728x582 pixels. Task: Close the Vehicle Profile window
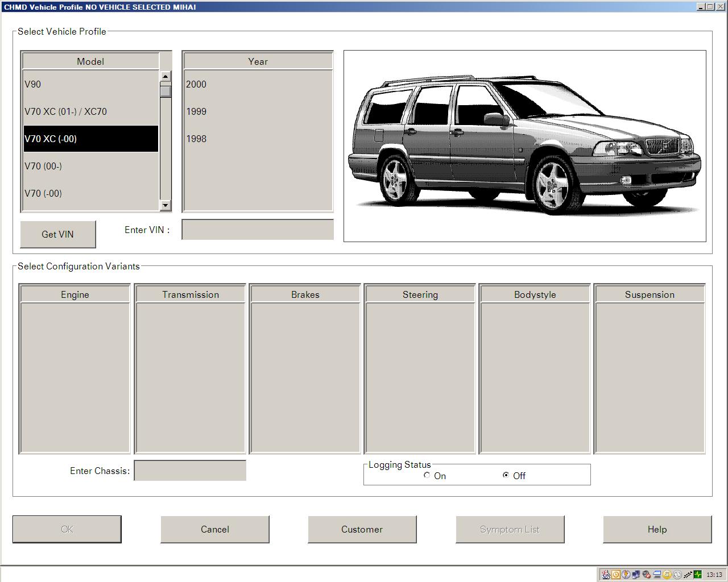(x=719, y=7)
